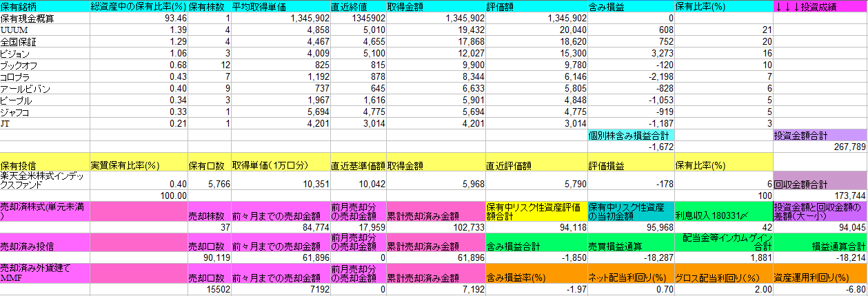
Task: Select the 含み損益率(%) label cell
Action: [x=536, y=273]
